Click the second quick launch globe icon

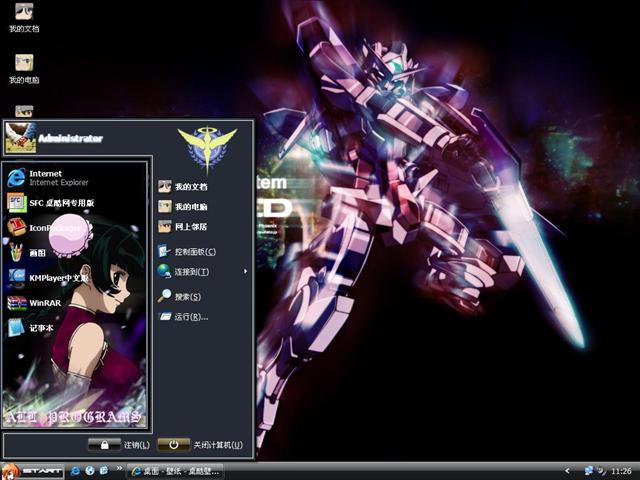coord(90,471)
